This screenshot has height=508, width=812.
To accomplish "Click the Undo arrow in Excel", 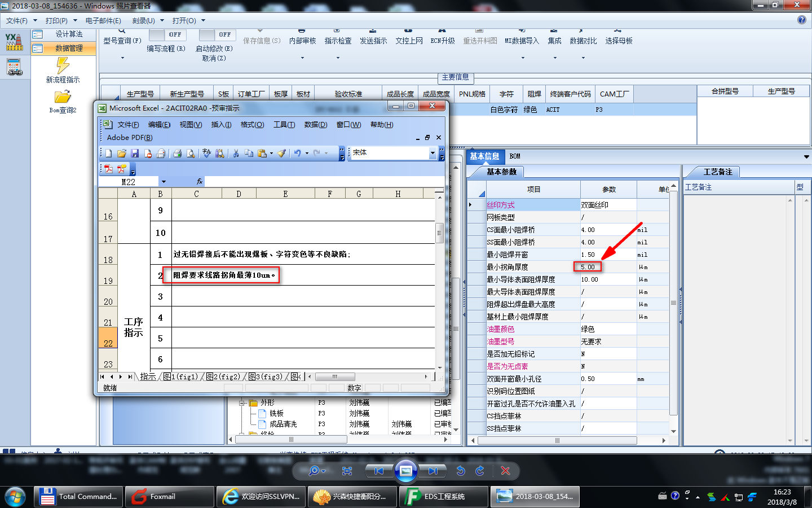I will [297, 153].
